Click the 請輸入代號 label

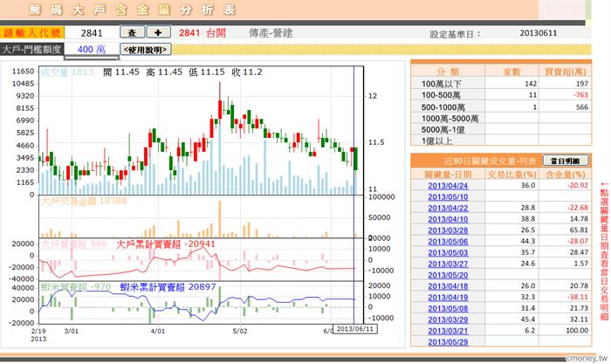click(x=32, y=33)
